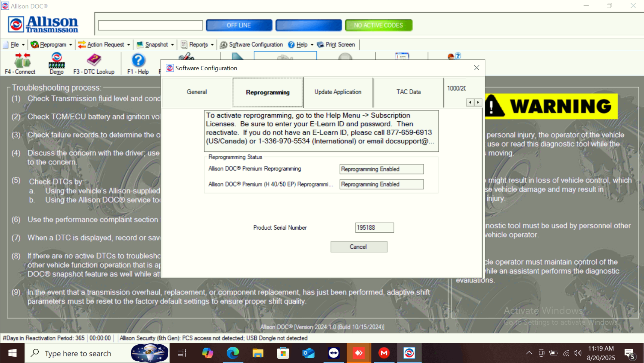Click the Windows taskbar search box

tap(97, 353)
